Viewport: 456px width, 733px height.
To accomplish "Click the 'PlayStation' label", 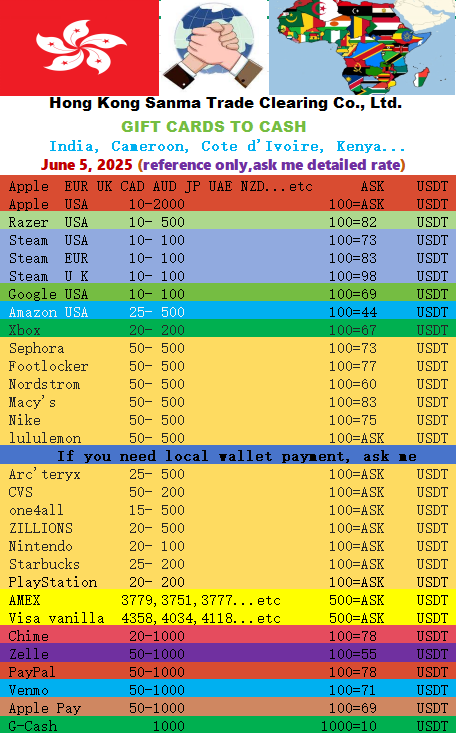I will (53, 582).
